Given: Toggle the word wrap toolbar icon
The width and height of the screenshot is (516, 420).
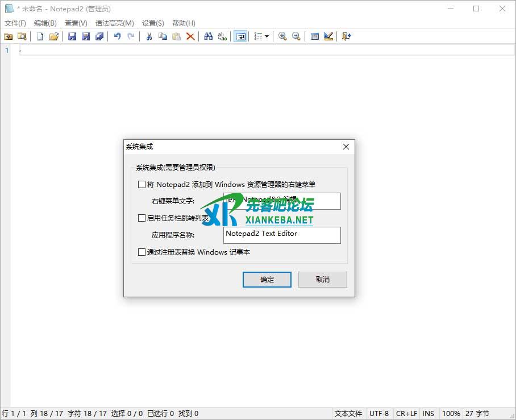Looking at the screenshot, I should click(240, 36).
